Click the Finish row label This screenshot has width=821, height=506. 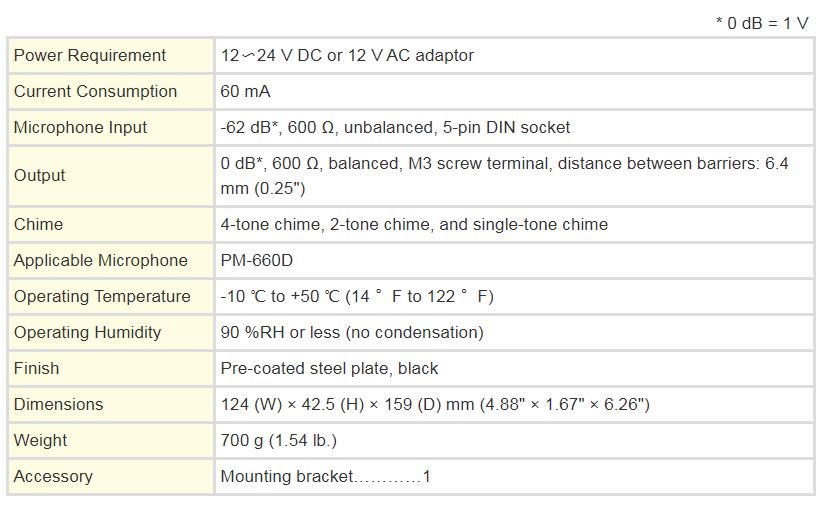click(x=36, y=368)
